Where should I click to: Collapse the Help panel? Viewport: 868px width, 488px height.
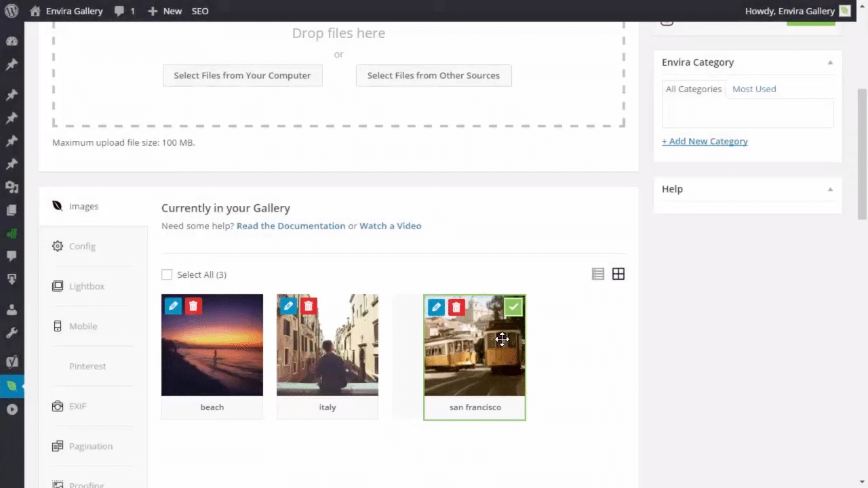(830, 189)
